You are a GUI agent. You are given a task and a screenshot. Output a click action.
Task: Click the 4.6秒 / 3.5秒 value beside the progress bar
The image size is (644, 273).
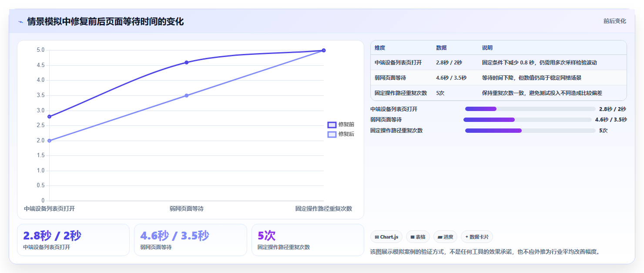coord(611,120)
